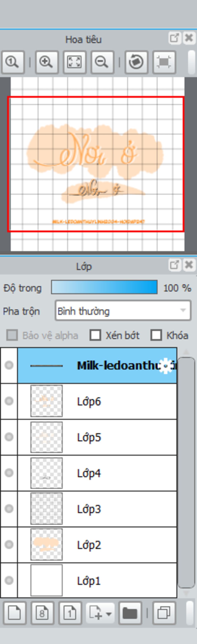Open the add special layer dropdown arrow
The width and height of the screenshot is (197, 644).
click(x=109, y=613)
